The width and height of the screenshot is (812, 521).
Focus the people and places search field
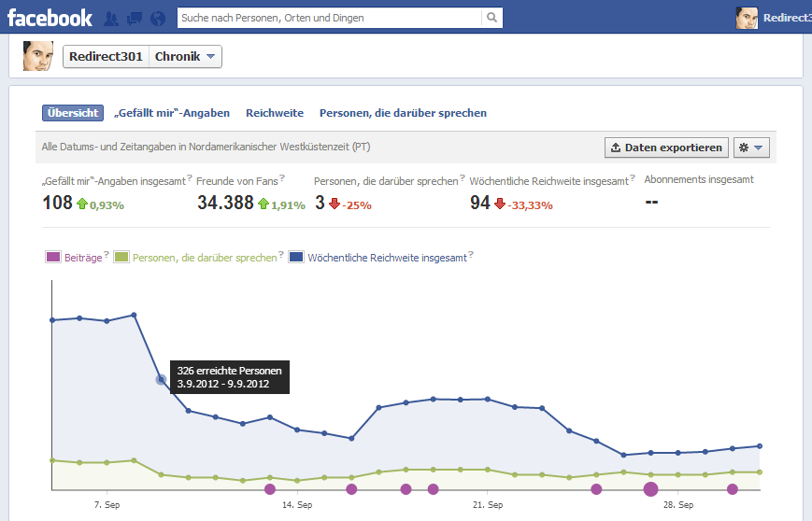(329, 18)
